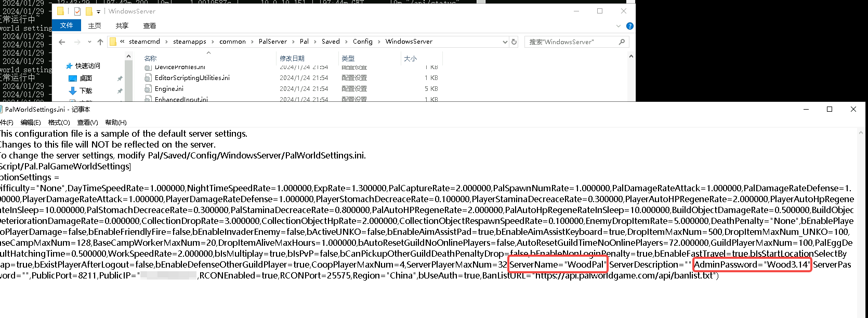This screenshot has width=868, height=318.
Task: Open Explorer help question mark
Action: point(630,26)
